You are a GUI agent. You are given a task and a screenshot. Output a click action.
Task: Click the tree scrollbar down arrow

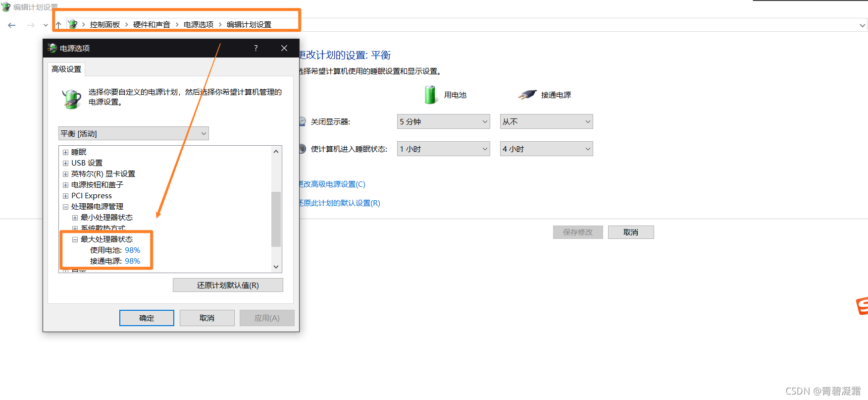tap(276, 267)
